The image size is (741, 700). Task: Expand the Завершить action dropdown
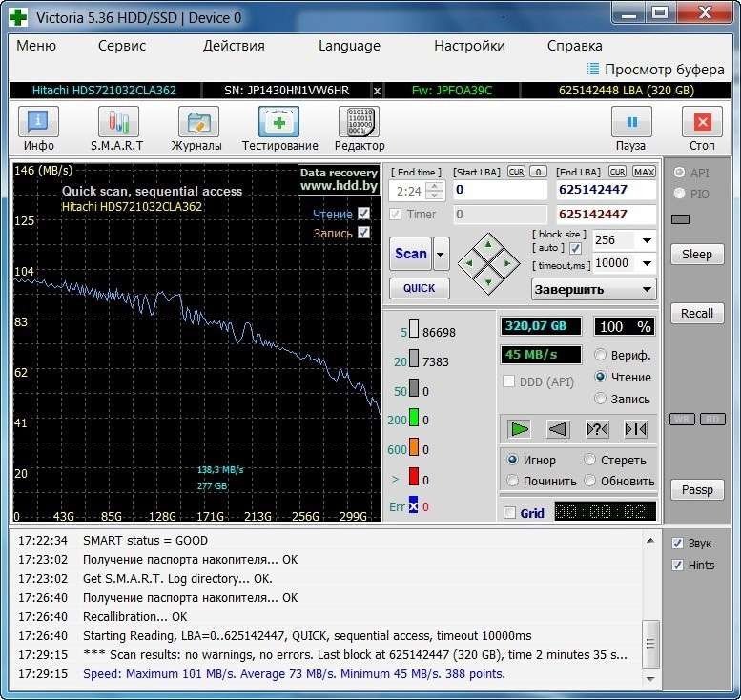point(648,289)
